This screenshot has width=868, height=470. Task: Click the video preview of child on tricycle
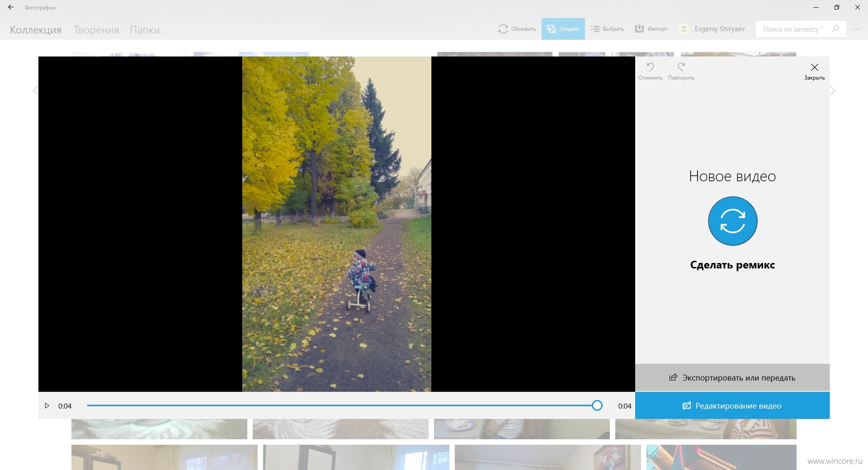(337, 224)
